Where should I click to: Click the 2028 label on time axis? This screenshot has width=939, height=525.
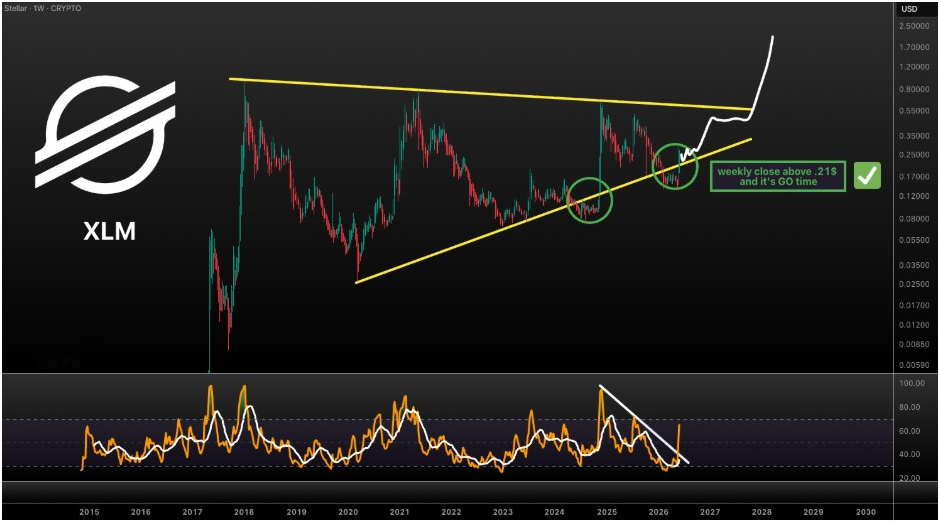pyautogui.click(x=762, y=512)
